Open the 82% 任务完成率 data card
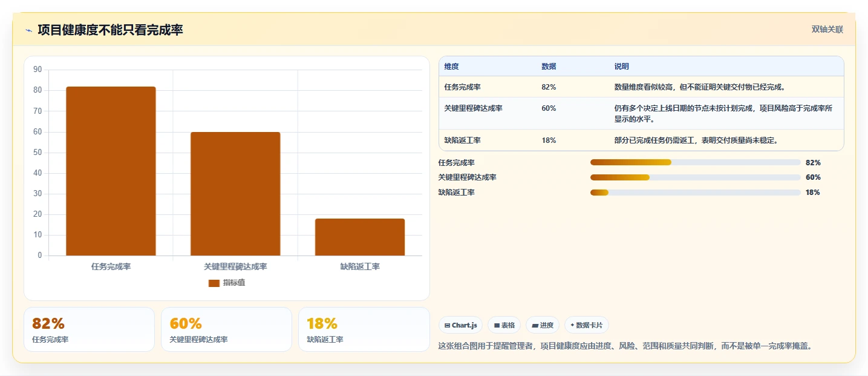 (90, 329)
